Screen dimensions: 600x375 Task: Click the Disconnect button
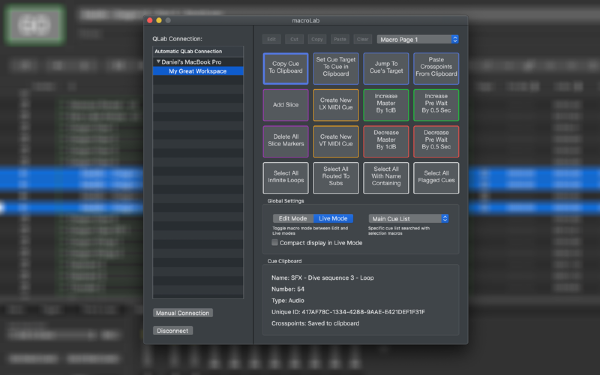pyautogui.click(x=173, y=331)
